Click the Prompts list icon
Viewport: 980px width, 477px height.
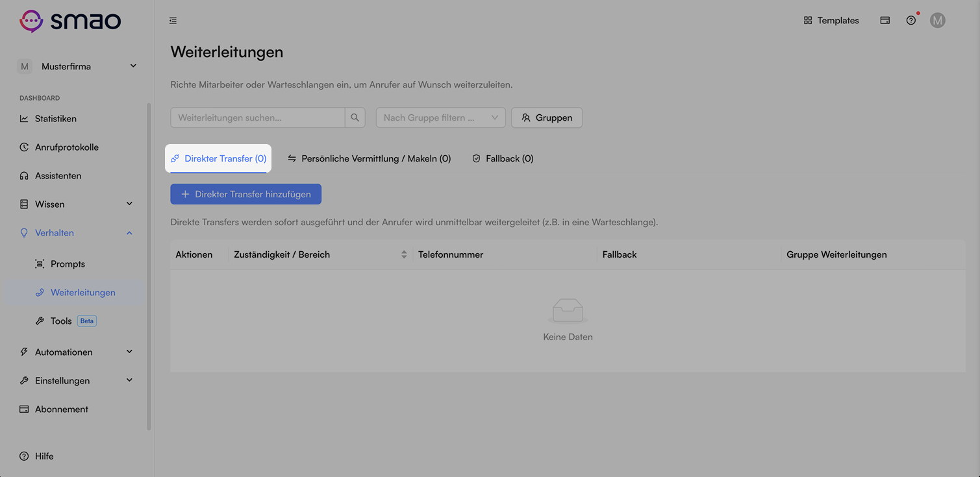click(x=40, y=264)
